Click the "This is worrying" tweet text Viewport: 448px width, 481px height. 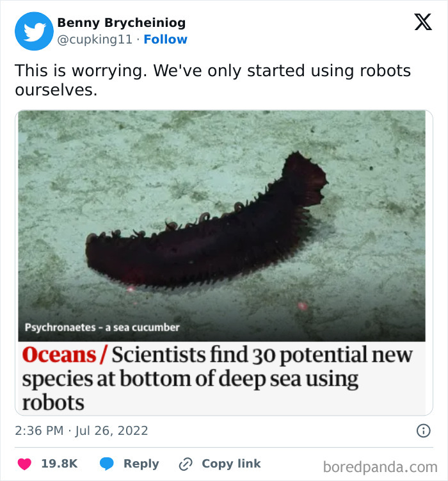[212, 80]
